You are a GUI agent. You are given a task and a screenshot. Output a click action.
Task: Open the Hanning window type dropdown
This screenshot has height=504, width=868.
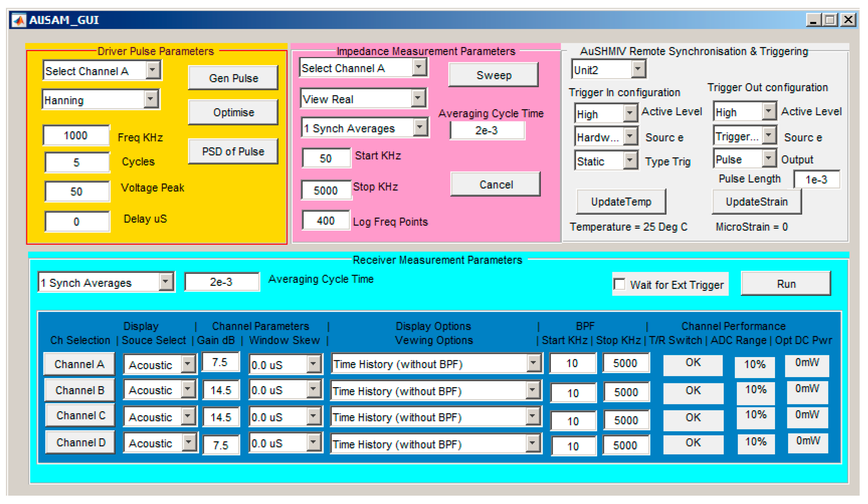(150, 99)
